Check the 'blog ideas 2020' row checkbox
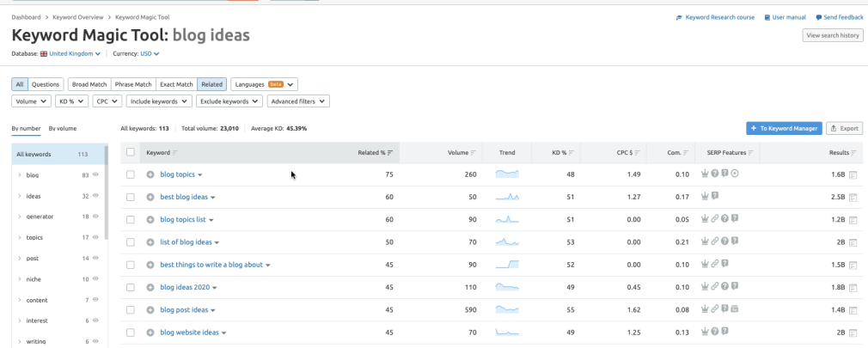Screen dimensions: 868x348 pyautogui.click(x=131, y=288)
